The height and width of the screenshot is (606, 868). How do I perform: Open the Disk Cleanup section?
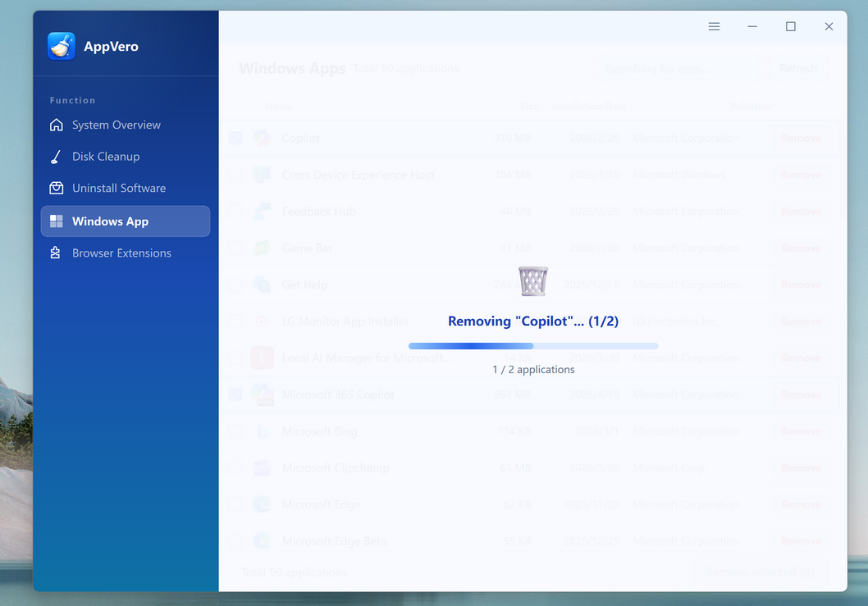tap(106, 157)
